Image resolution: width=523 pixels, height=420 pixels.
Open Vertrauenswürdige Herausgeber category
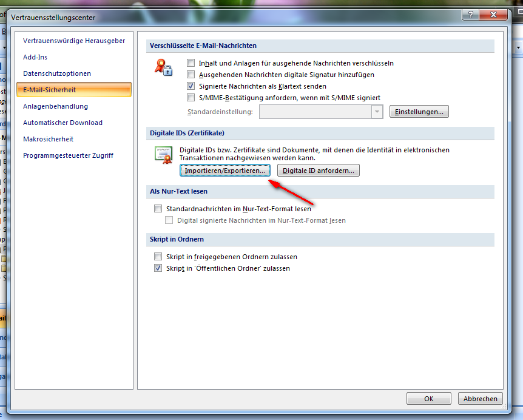click(73, 41)
